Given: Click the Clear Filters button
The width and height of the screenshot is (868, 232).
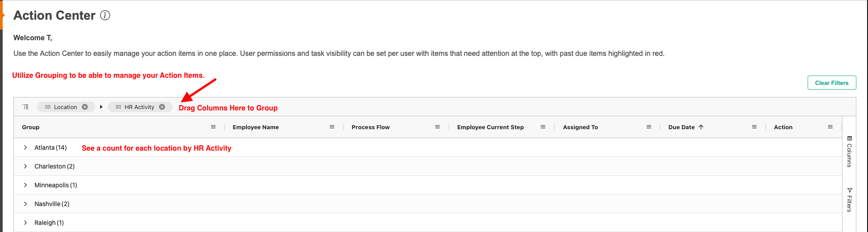Looking at the screenshot, I should click(x=831, y=83).
